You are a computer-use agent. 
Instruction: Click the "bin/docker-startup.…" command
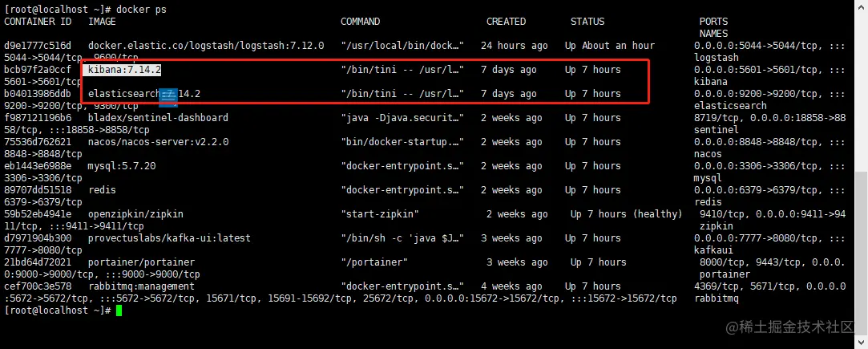pos(402,142)
